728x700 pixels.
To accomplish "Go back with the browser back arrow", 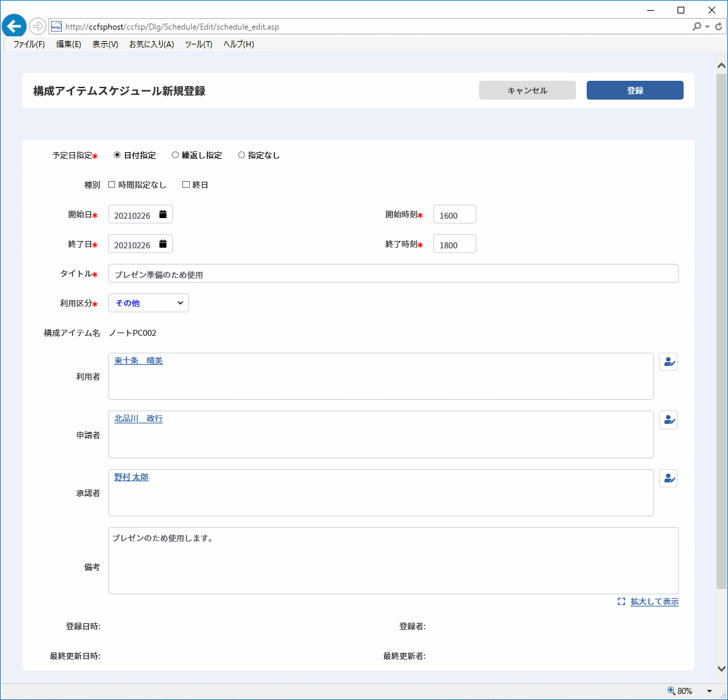I will (14, 26).
